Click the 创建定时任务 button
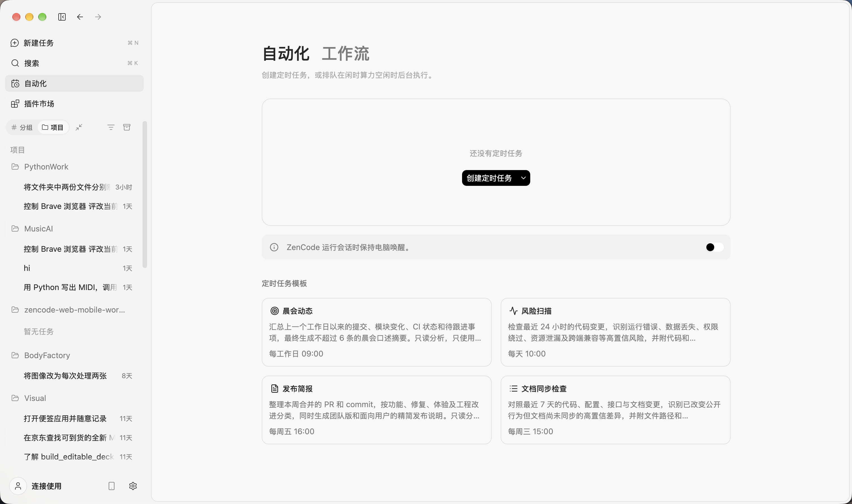Image resolution: width=852 pixels, height=504 pixels. (x=489, y=178)
